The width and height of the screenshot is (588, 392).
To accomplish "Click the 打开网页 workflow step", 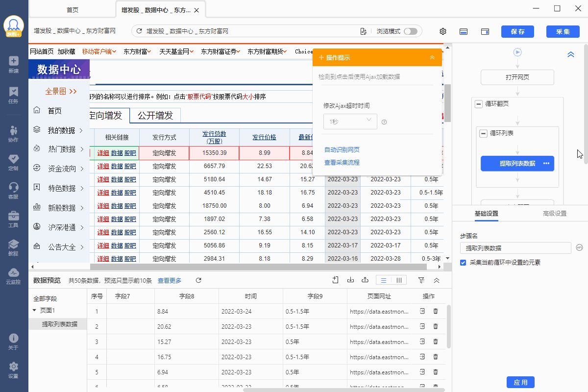I will 517,77.
